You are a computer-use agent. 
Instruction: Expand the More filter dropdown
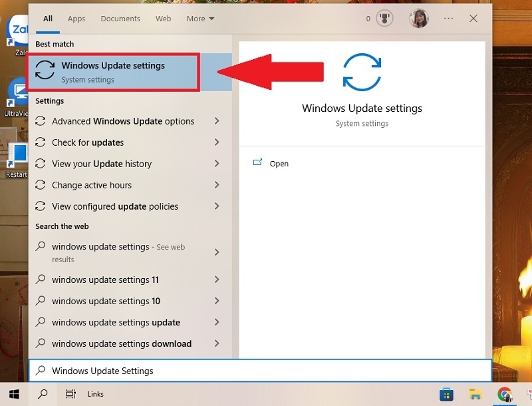click(x=200, y=19)
